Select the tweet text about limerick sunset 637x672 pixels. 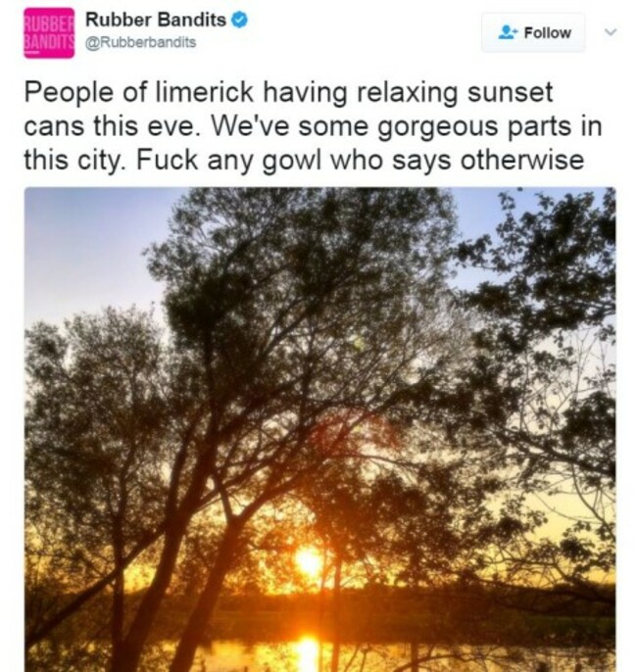pyautogui.click(x=313, y=126)
